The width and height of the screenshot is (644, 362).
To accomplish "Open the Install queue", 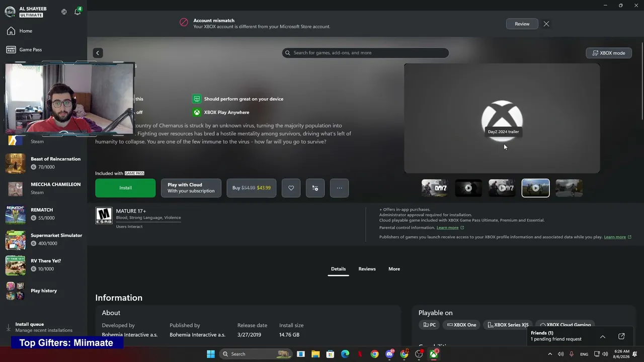I will [44, 327].
